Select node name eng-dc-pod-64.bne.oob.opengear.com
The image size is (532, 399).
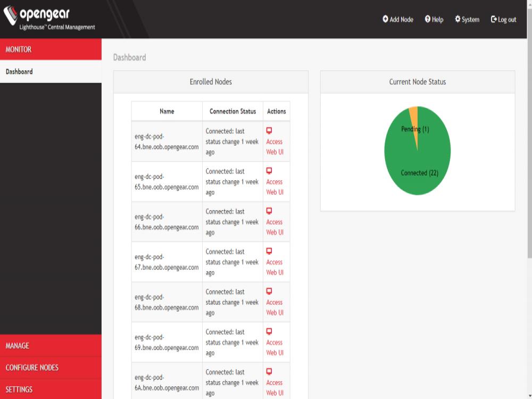[x=167, y=142]
